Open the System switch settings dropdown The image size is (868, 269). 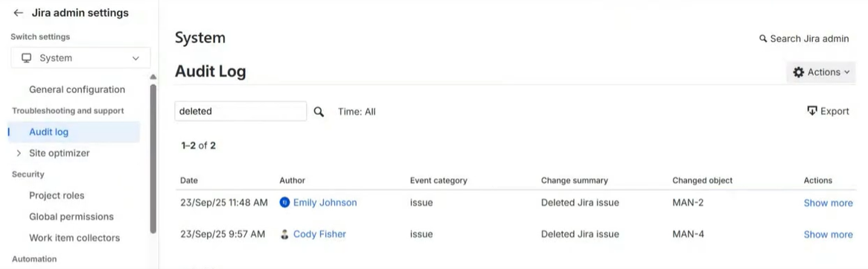click(81, 58)
